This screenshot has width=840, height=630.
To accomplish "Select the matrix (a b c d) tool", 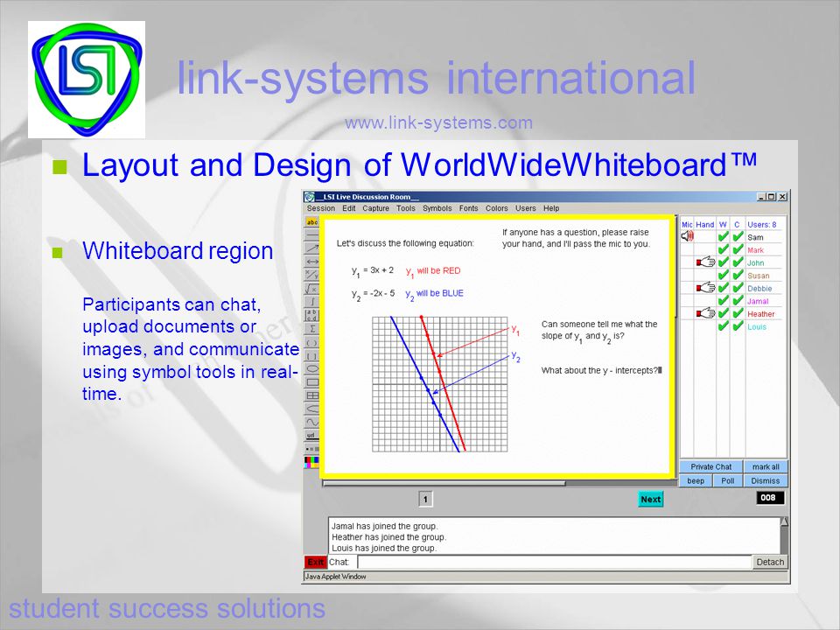I will pos(311,316).
